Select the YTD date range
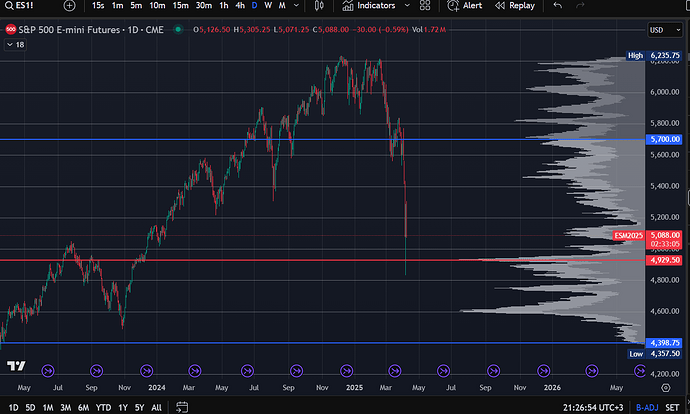Screen dimensions: 690x414 pyautogui.click(x=103, y=407)
